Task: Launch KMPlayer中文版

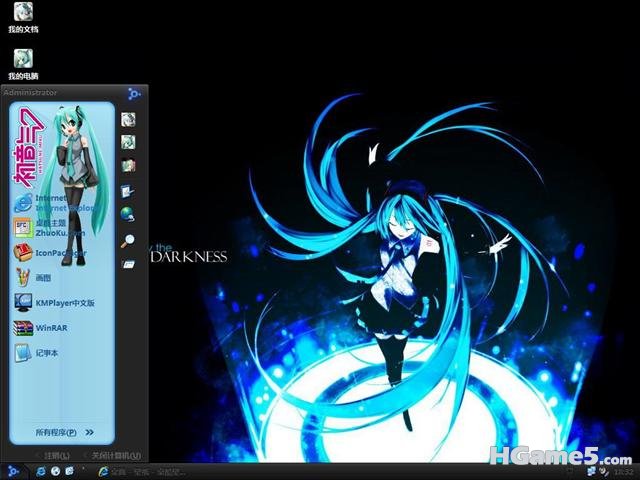Action: pos(54,303)
